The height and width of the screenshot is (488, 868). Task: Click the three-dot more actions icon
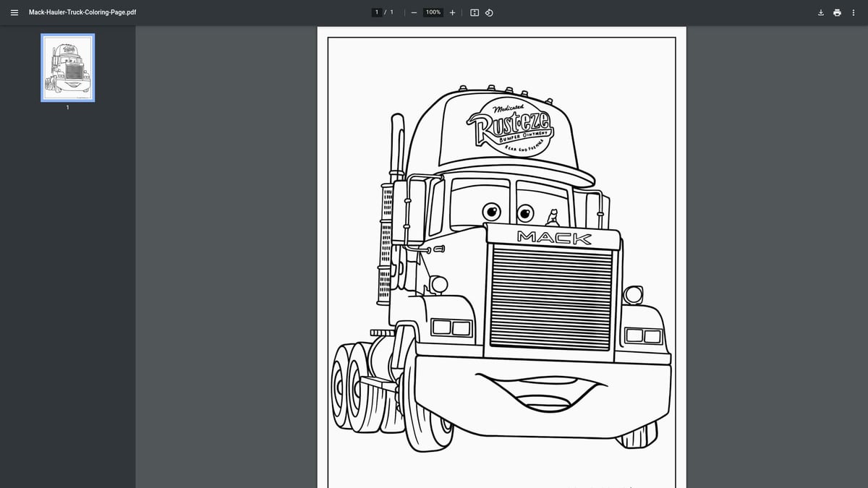[854, 12]
